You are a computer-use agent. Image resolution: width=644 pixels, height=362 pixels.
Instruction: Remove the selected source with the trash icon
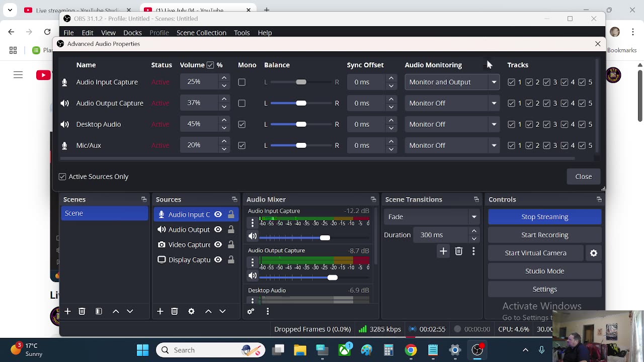tap(175, 311)
